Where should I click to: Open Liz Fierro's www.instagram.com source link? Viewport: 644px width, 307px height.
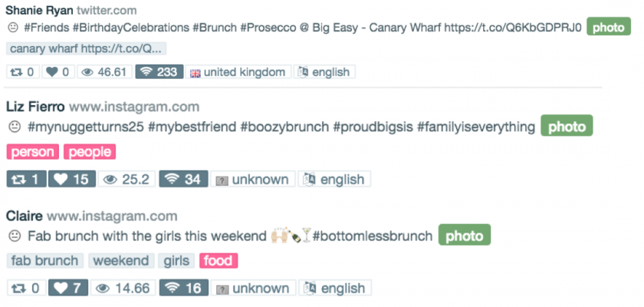point(134,107)
